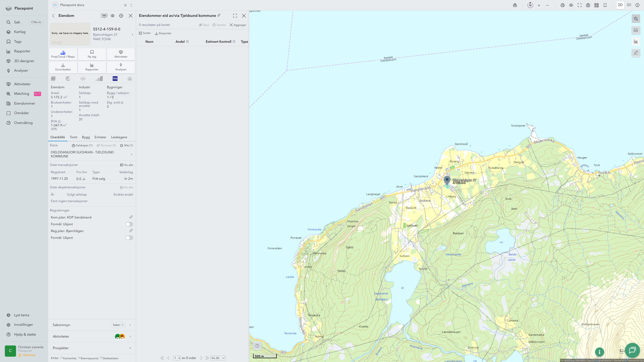The height and width of the screenshot is (362, 644).
Task: Click the TEK icon
Action: pos(115,79)
